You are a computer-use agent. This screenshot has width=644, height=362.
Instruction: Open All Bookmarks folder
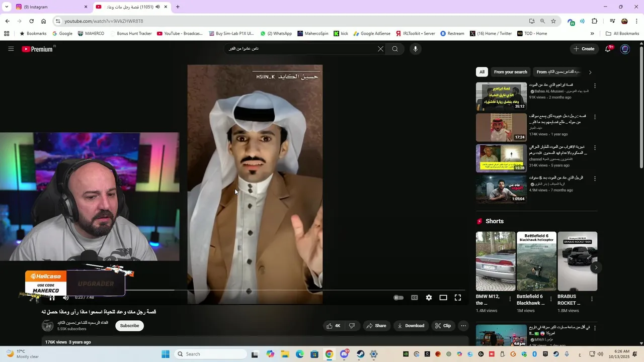pyautogui.click(x=622, y=34)
